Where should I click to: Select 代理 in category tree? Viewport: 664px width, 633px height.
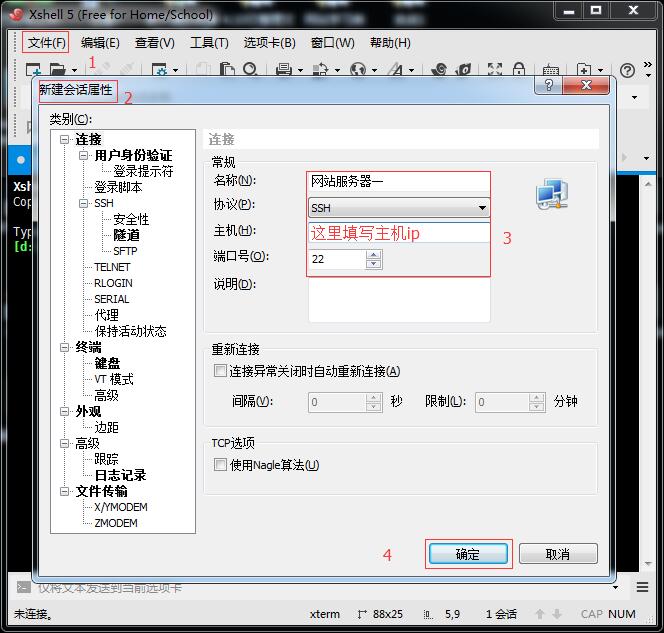pyautogui.click(x=106, y=315)
